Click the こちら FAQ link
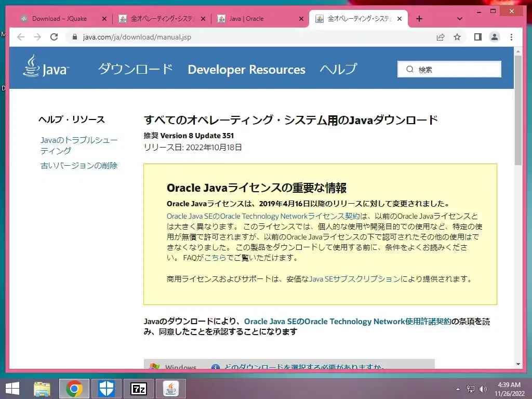 tap(215, 258)
